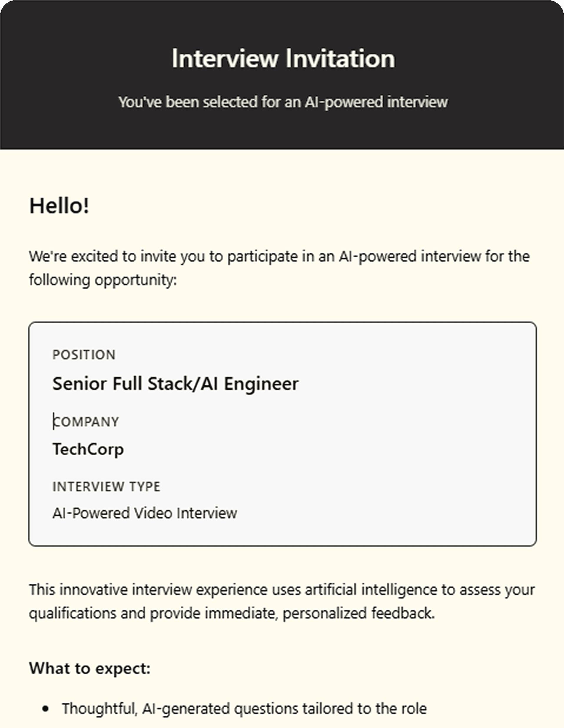The height and width of the screenshot is (728, 564).
Task: Click the bullet about AI-generated questions
Action: point(244,709)
